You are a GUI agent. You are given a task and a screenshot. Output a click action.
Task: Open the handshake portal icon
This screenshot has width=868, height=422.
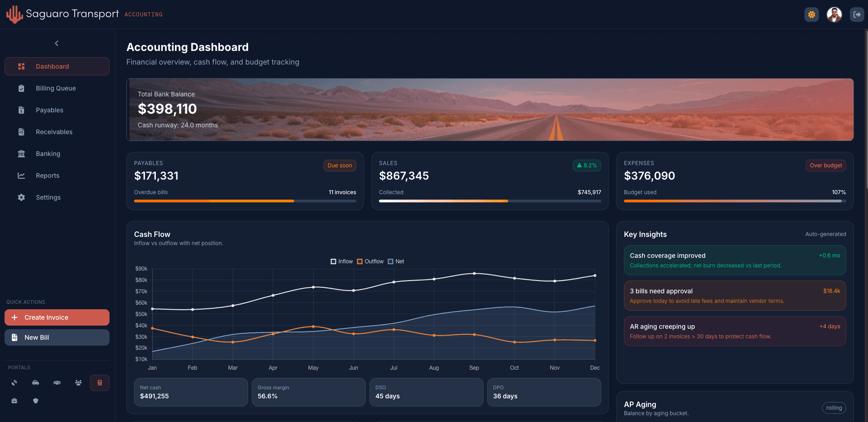coord(57,383)
